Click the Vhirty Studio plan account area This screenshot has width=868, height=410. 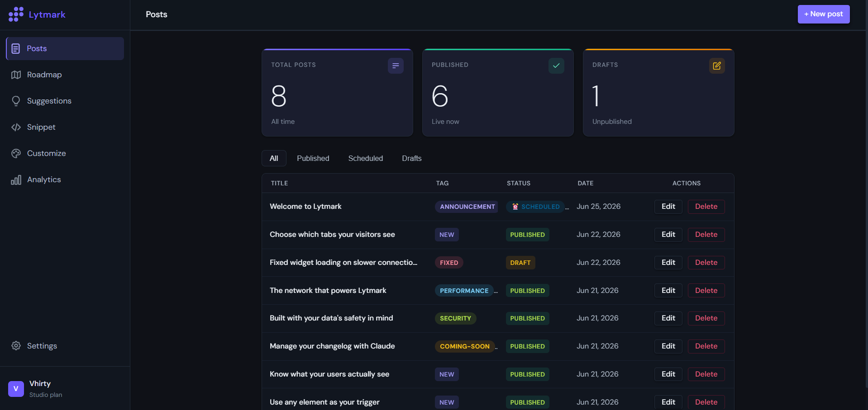click(65, 389)
